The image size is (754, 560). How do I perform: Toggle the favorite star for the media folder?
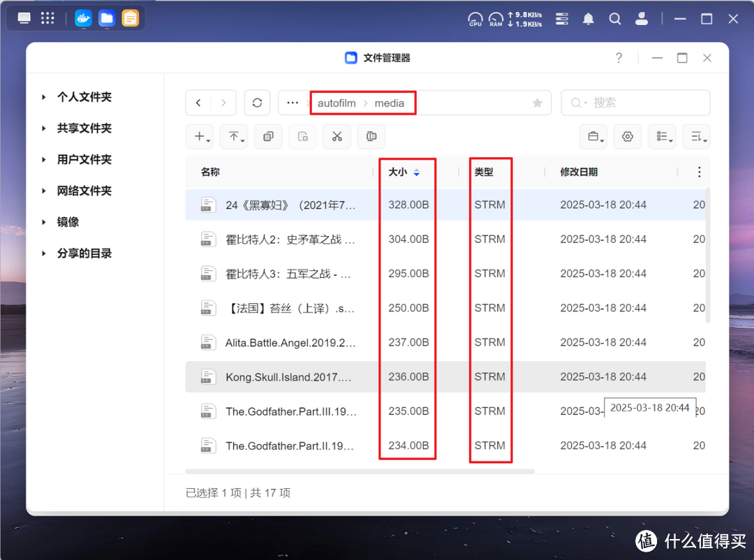(537, 102)
